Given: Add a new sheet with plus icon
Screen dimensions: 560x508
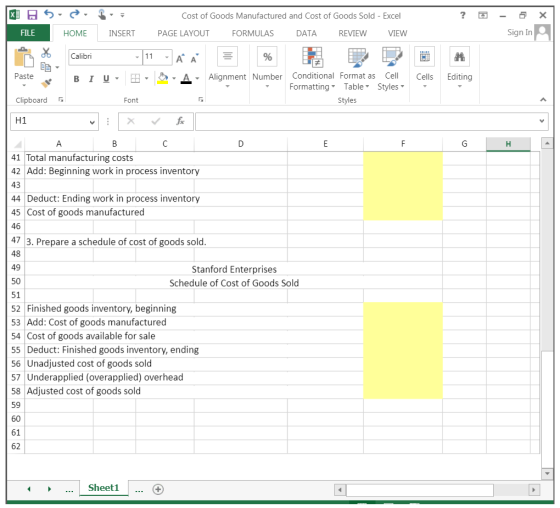Looking at the screenshot, I should [x=158, y=489].
